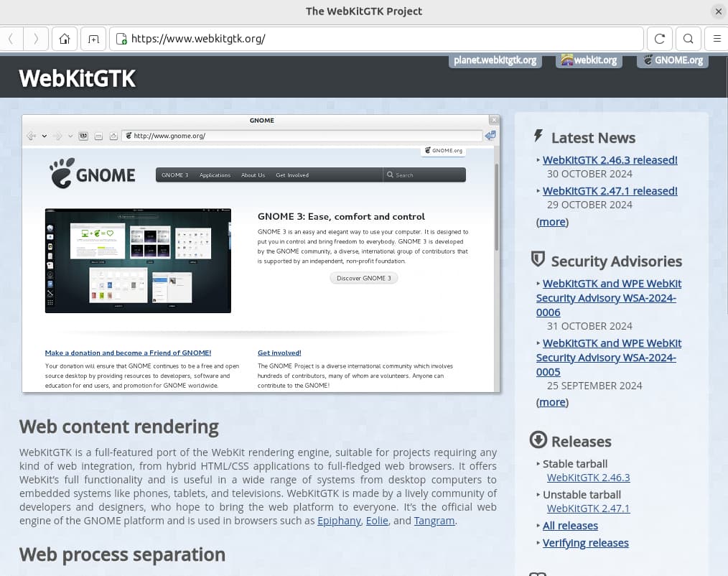Open the GNOME.org tab link

coord(673,60)
